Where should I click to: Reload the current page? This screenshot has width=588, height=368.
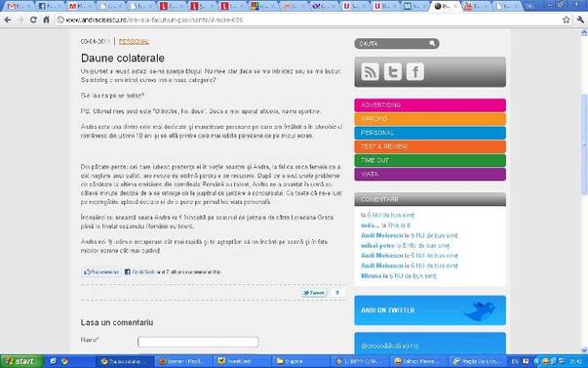33,20
